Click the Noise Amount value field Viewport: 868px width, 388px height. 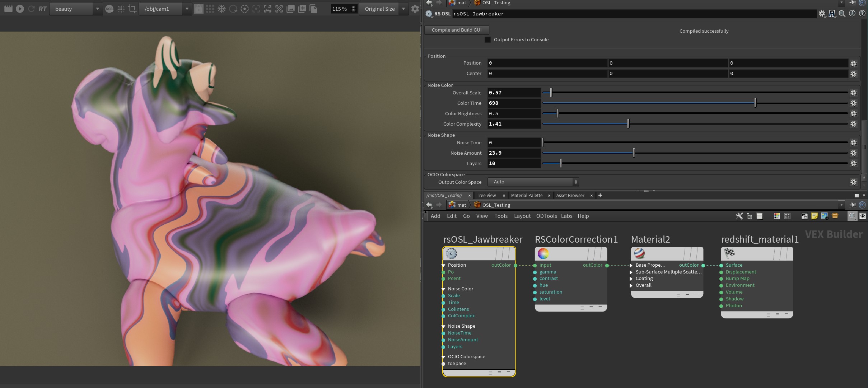pyautogui.click(x=513, y=153)
